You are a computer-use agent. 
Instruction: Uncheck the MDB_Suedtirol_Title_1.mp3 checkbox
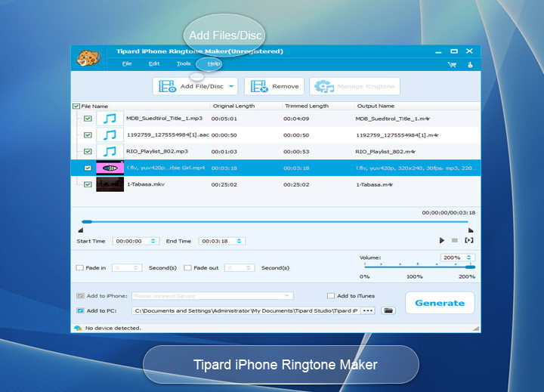coord(88,119)
